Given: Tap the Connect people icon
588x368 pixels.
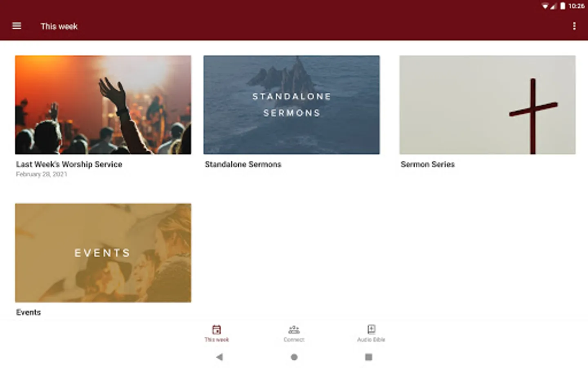Looking at the screenshot, I should click(x=294, y=329).
